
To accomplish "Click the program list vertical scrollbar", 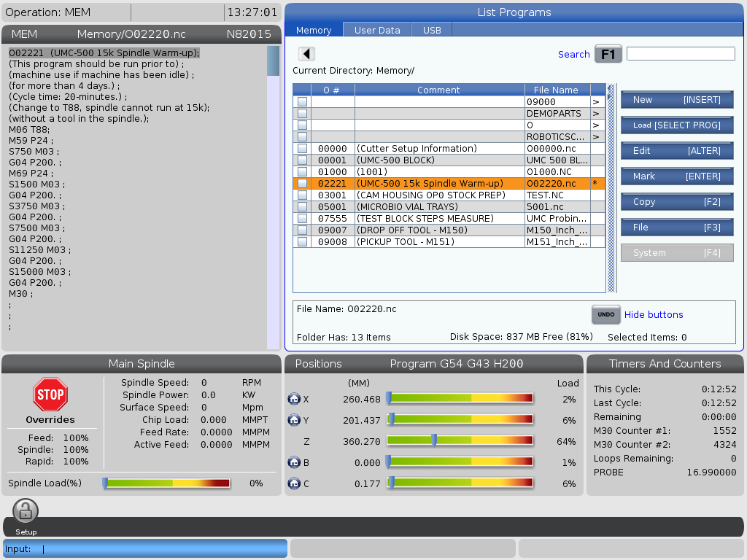I will pos(611,188).
